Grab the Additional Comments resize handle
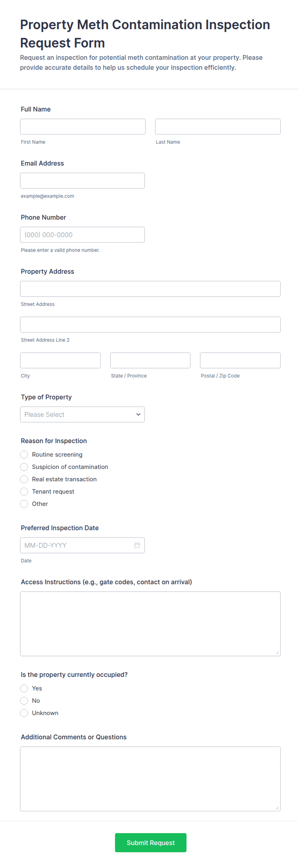Viewport: 298px width, 868px height. point(277,808)
